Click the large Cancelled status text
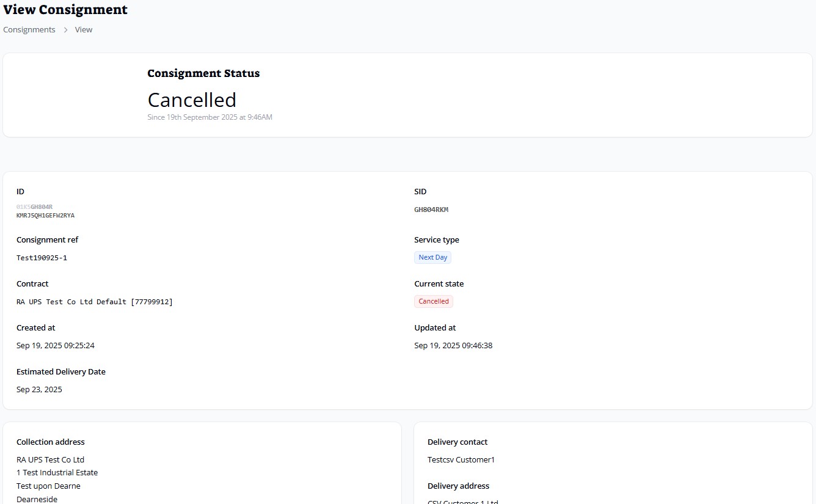Screen dimensions: 816x504 point(192,100)
